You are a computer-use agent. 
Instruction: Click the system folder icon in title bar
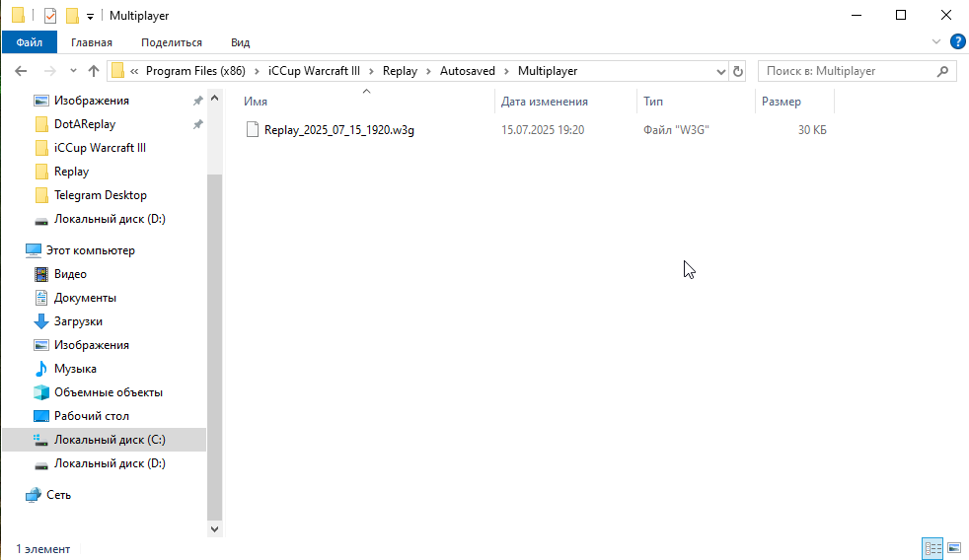click(x=19, y=16)
